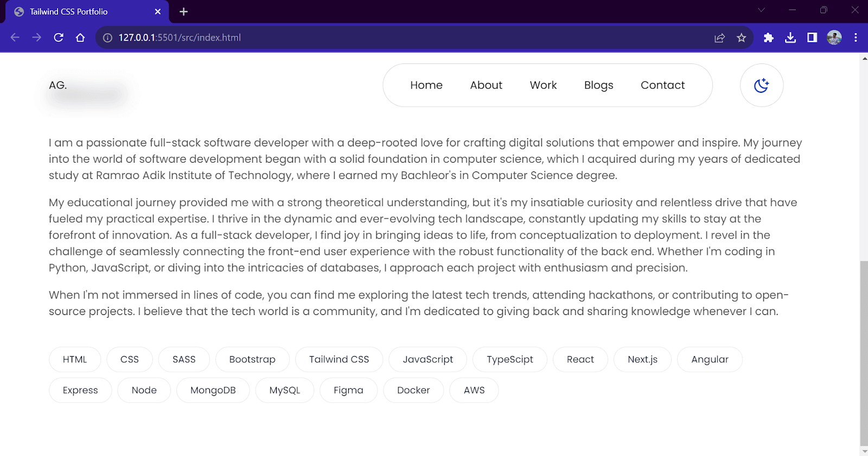Navigate to Home in the navbar
This screenshot has width=868, height=456.
(x=426, y=85)
